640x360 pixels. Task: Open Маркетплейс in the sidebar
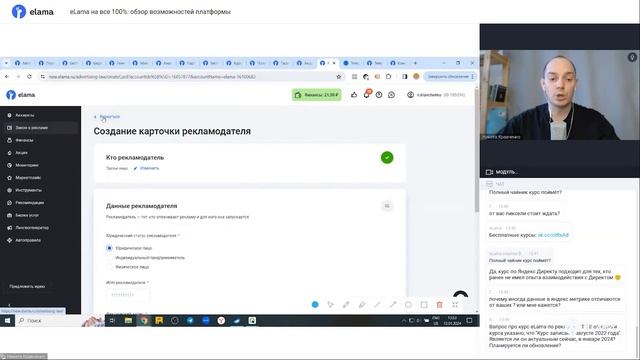28,178
